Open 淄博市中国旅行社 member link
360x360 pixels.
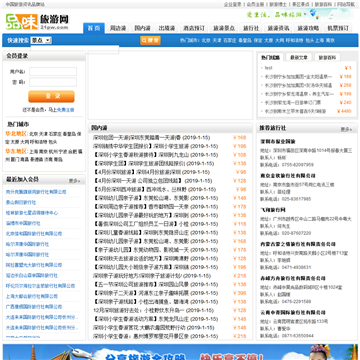click(x=23, y=223)
